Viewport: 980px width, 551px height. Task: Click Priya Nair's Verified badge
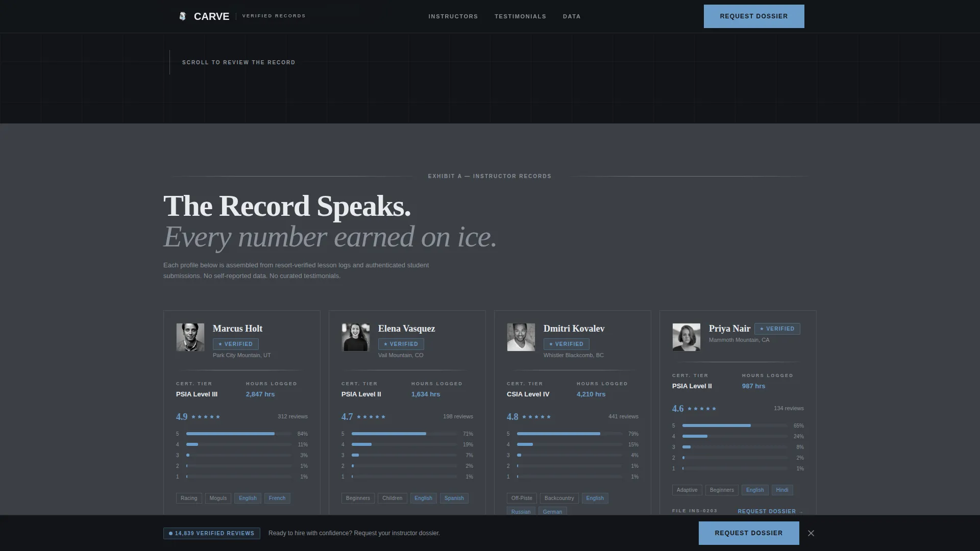777,329
